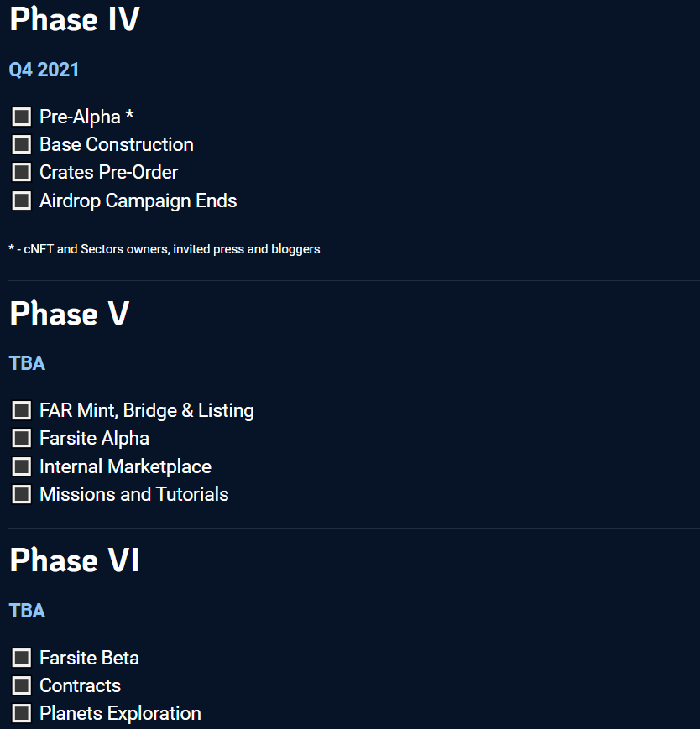Click the Phase IV heading
Screen dimensions: 700x729
tap(75, 19)
